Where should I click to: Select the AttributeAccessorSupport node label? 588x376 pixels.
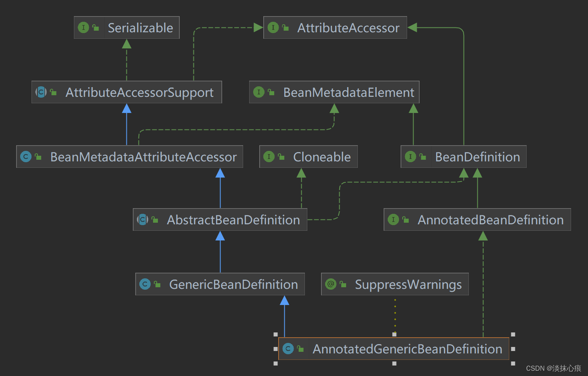[140, 92]
